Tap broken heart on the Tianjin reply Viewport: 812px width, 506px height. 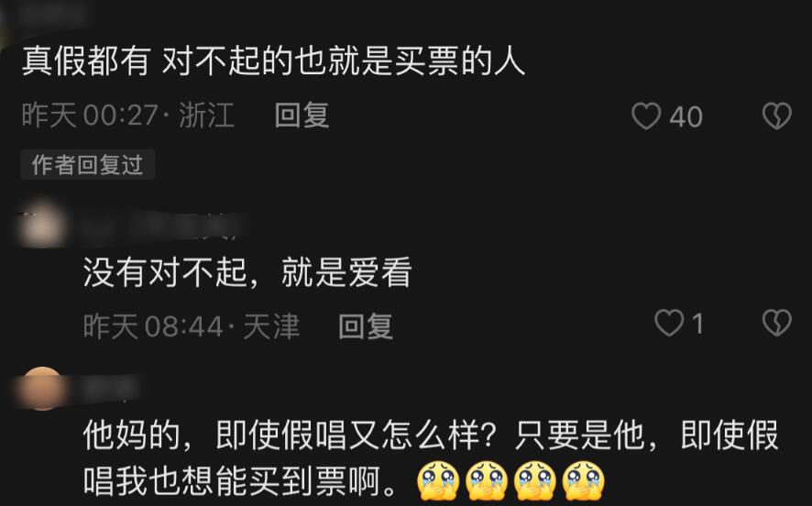pyautogui.click(x=777, y=323)
